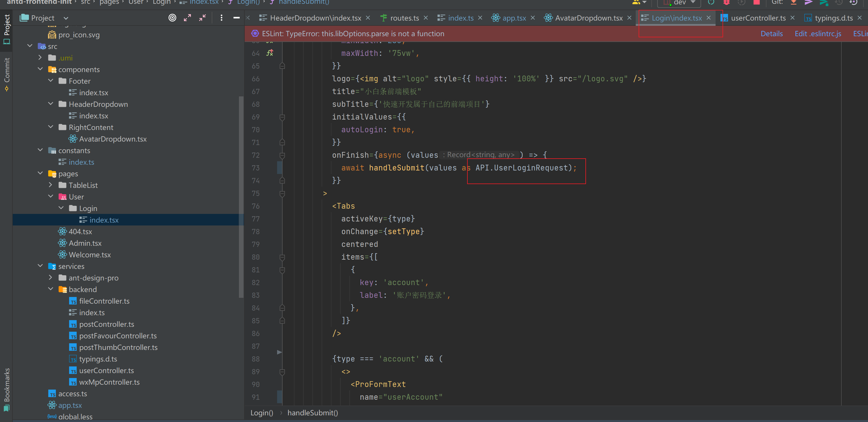
Task: Close the routes.ts editor tab
Action: [426, 18]
